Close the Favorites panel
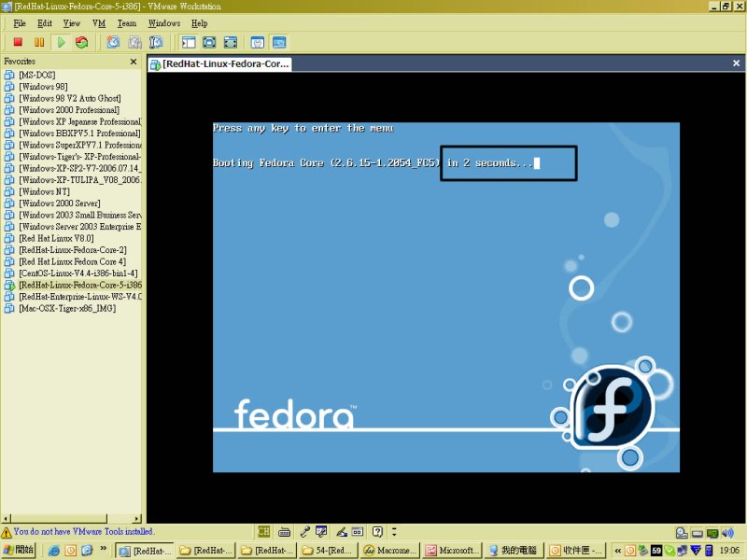Viewport: 747px width, 560px height. 134,62
